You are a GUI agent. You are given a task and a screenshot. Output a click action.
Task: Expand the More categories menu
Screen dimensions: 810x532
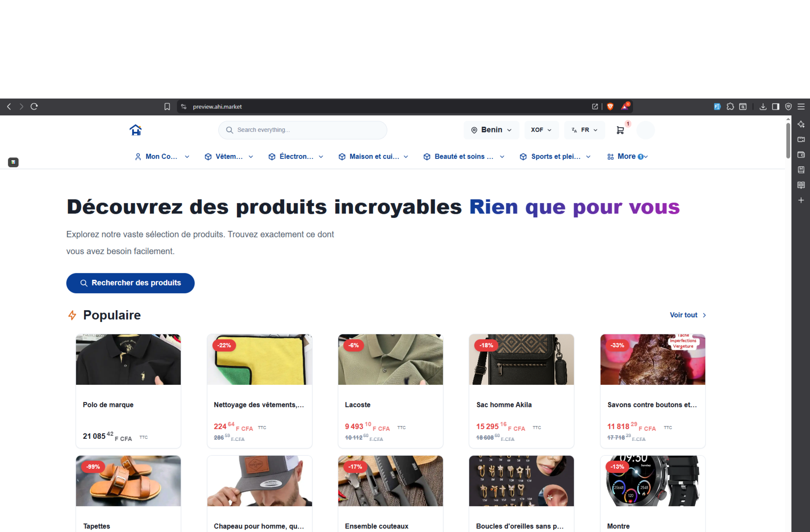point(627,157)
